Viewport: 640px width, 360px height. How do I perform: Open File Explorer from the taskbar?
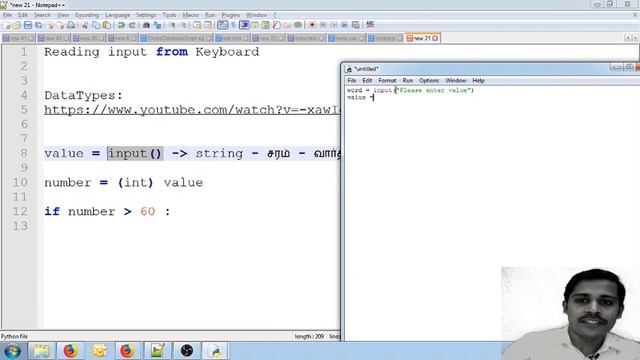(41, 351)
